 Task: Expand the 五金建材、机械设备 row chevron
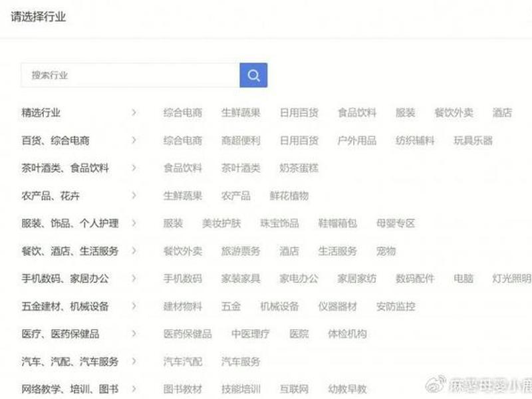coord(134,306)
